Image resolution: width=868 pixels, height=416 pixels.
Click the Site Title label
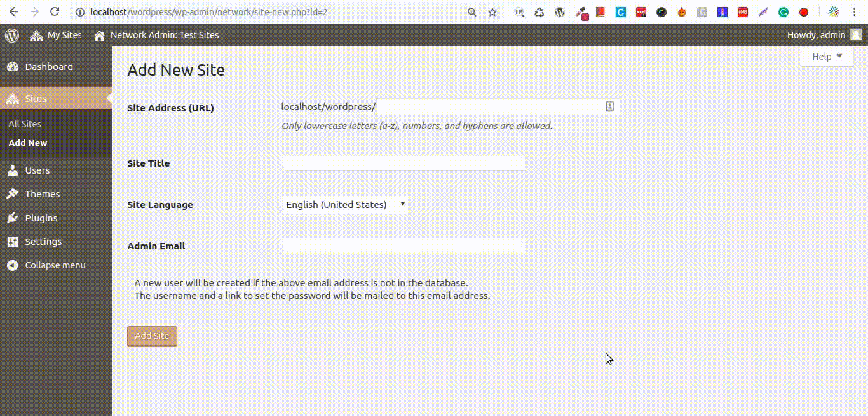pyautogui.click(x=148, y=163)
